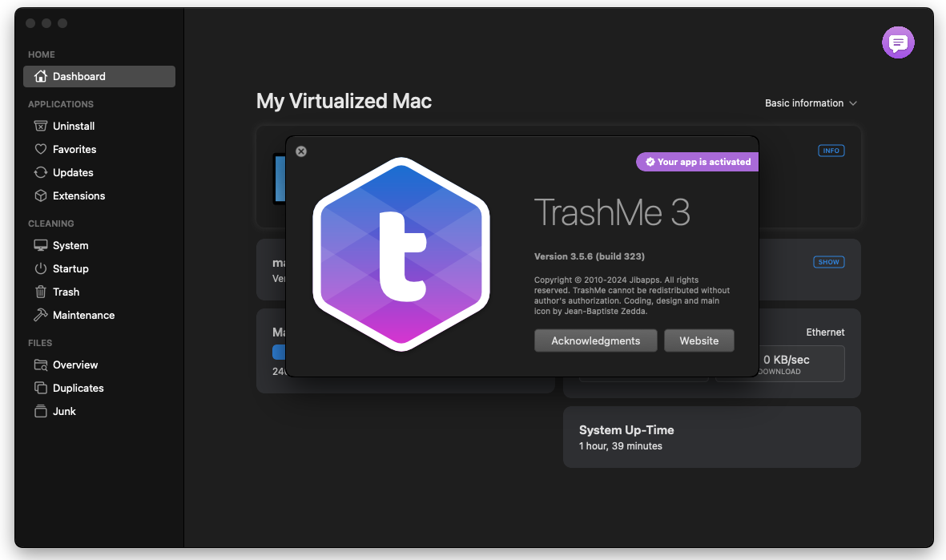Click the Favorites heart icon

(40, 150)
